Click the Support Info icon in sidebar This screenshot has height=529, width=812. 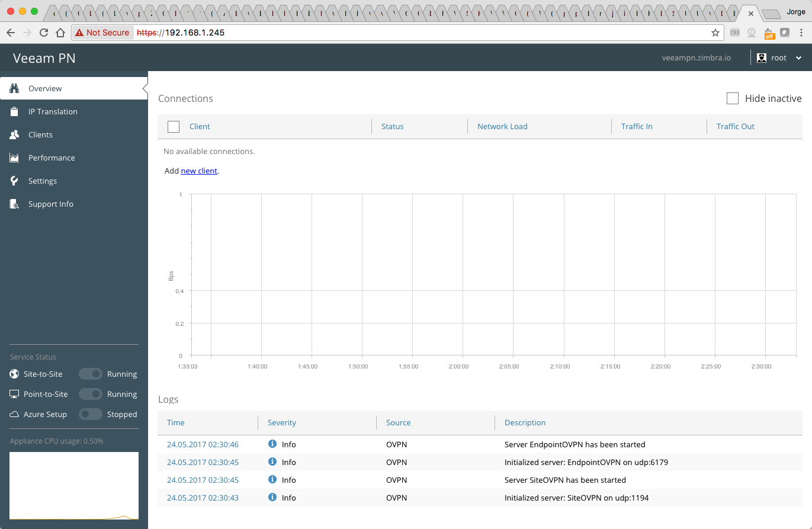[15, 204]
